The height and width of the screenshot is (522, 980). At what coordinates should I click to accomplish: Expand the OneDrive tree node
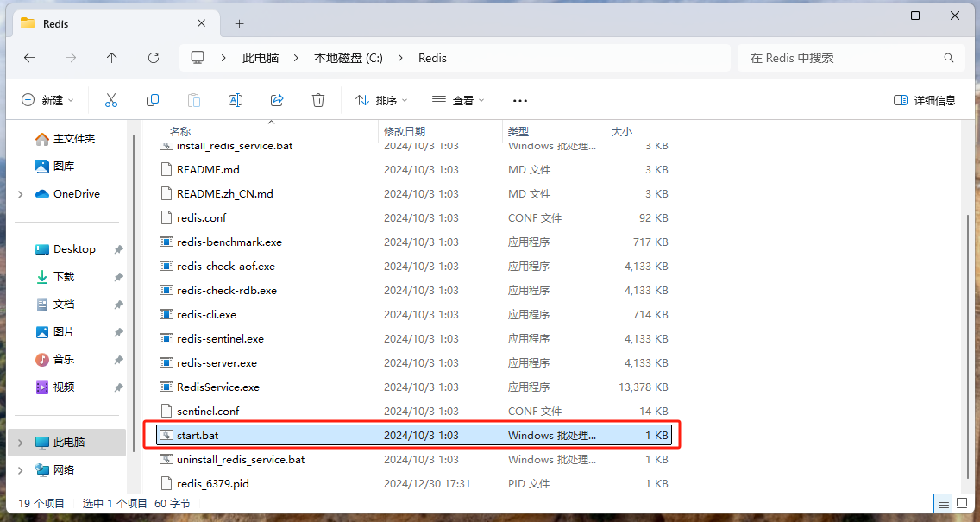[x=21, y=194]
